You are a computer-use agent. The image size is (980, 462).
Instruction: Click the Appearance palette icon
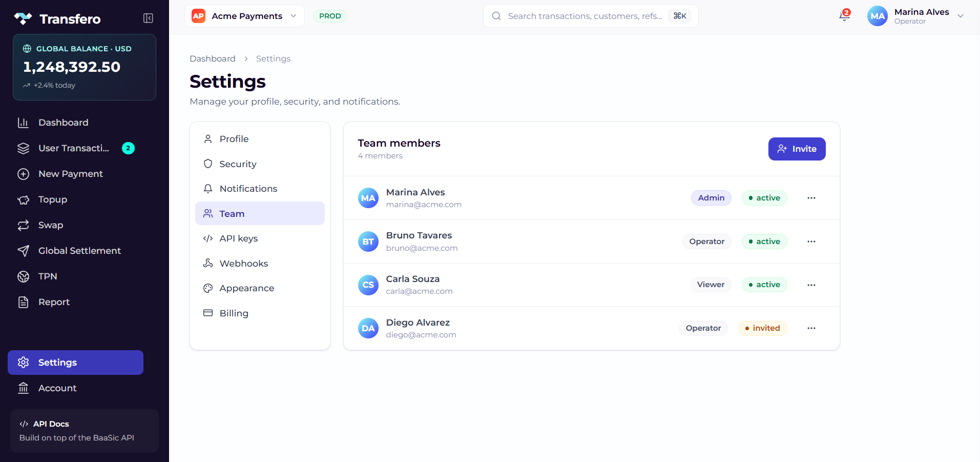click(208, 288)
